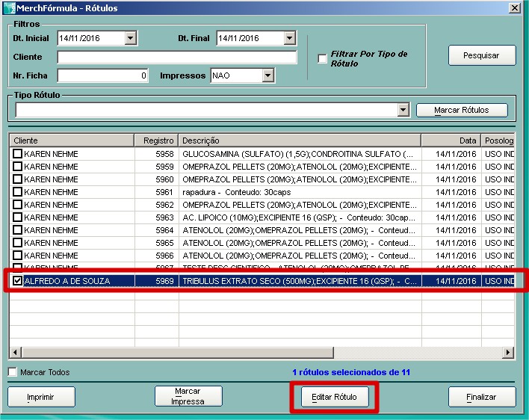Click the Marcar Impressa button
The width and height of the screenshot is (529, 420).
(188, 396)
